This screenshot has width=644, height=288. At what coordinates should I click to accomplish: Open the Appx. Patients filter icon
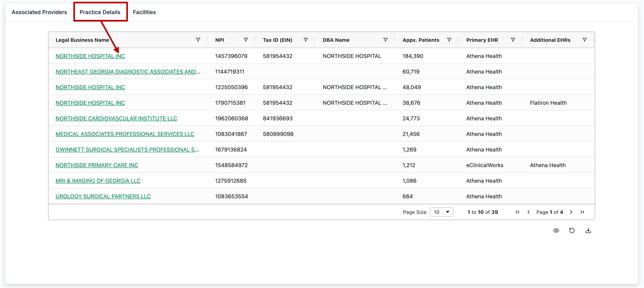click(449, 40)
